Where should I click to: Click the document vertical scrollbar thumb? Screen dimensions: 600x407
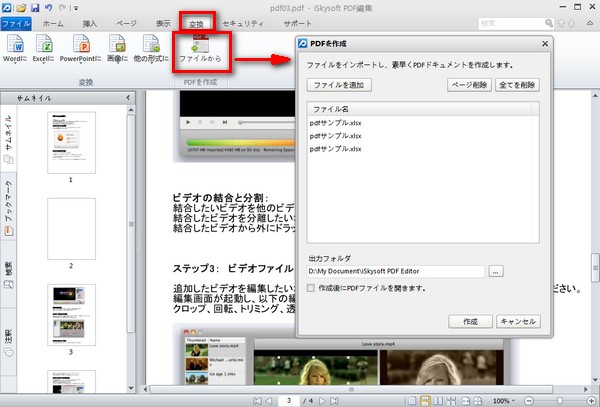595,268
